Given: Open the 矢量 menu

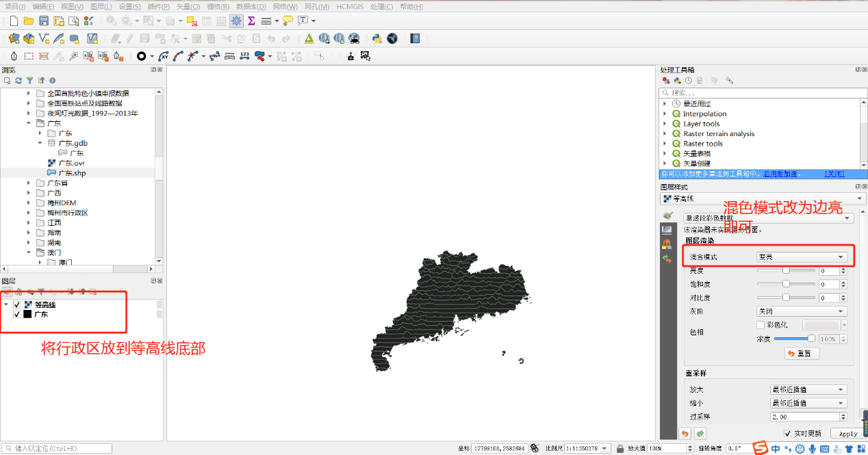Looking at the screenshot, I should click(188, 6).
